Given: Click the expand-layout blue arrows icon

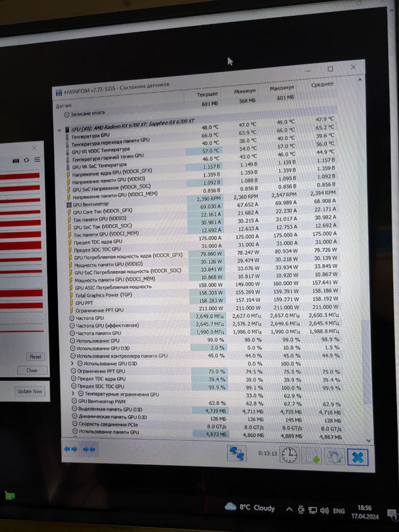Looking at the screenshot, I should pos(70,448).
